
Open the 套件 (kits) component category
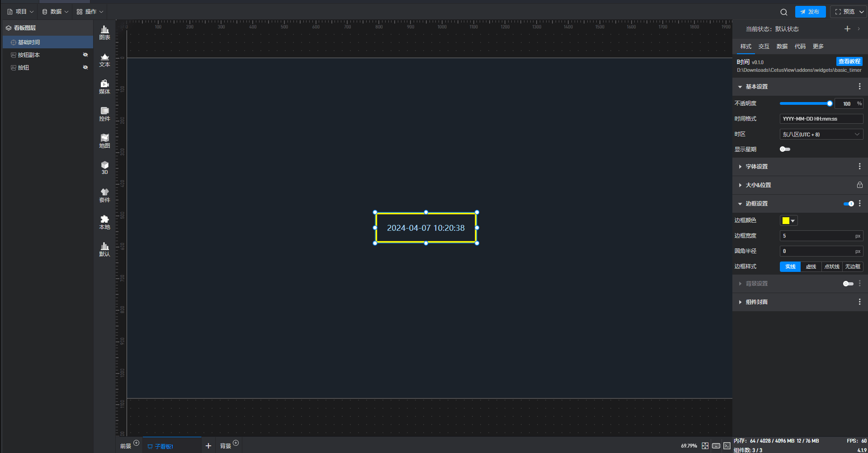pos(104,195)
